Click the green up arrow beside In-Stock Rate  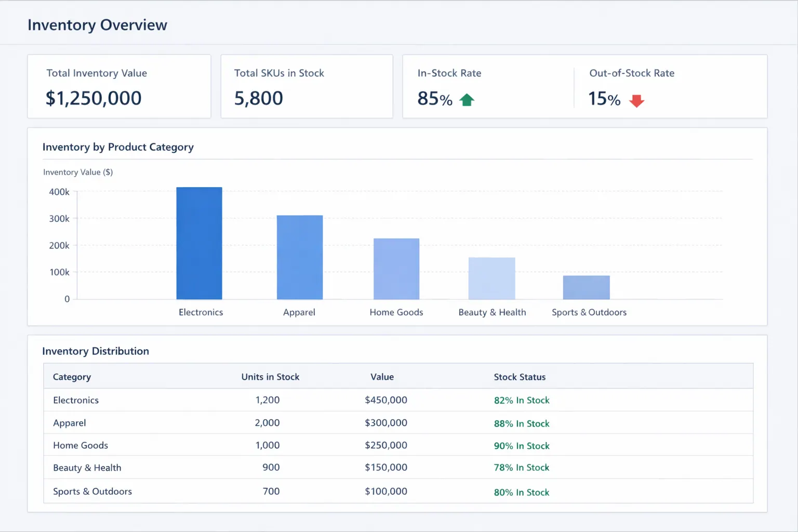(x=466, y=99)
